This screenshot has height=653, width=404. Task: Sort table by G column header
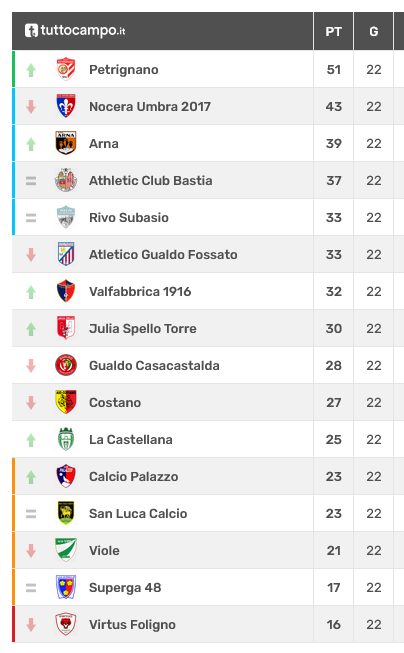point(374,32)
